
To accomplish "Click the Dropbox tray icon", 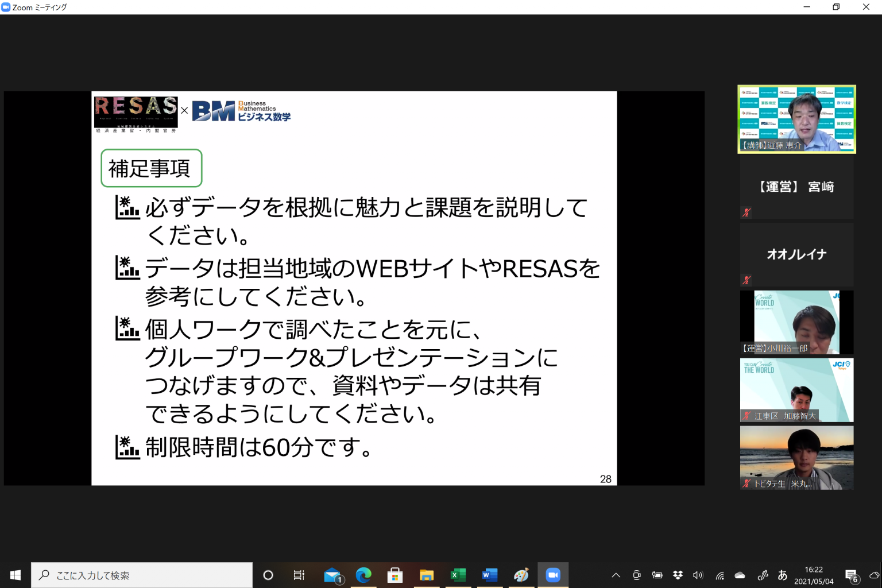I will point(678,575).
